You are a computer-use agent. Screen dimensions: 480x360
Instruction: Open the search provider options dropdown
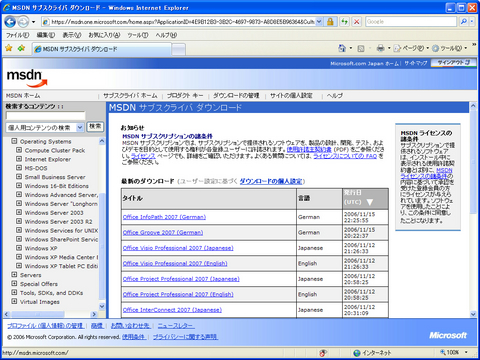pos(472,22)
